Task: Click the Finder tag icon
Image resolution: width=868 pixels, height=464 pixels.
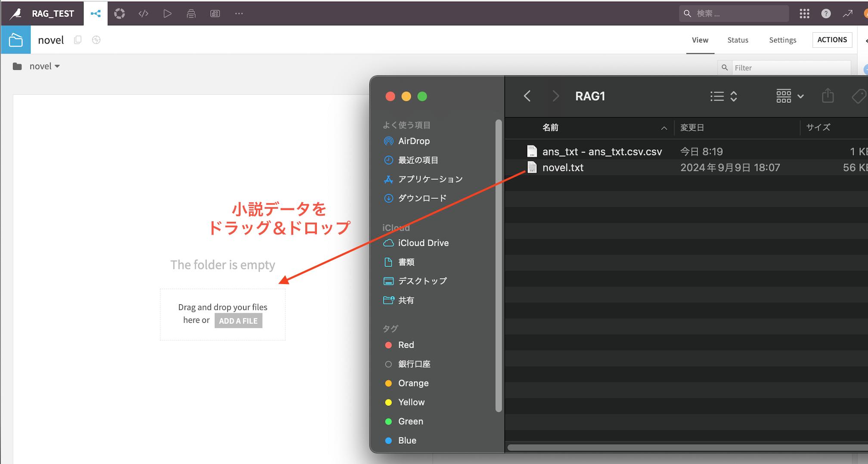Action: pyautogui.click(x=859, y=96)
